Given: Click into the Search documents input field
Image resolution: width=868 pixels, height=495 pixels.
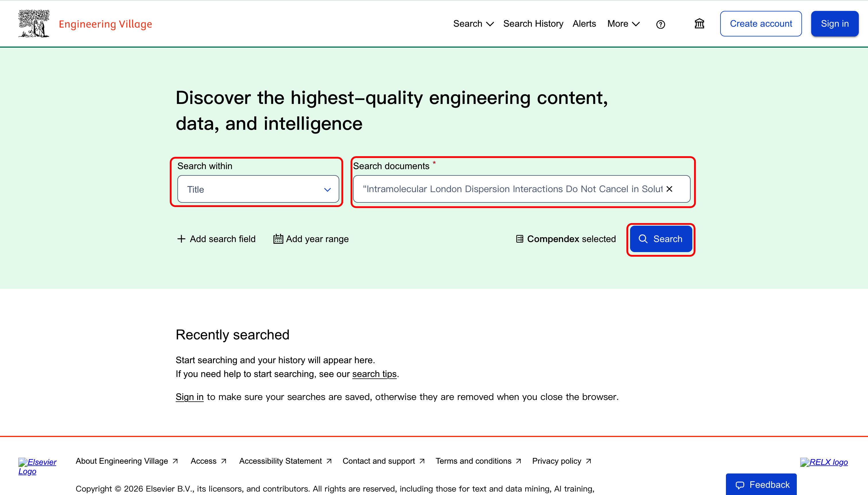Looking at the screenshot, I should click(x=510, y=189).
